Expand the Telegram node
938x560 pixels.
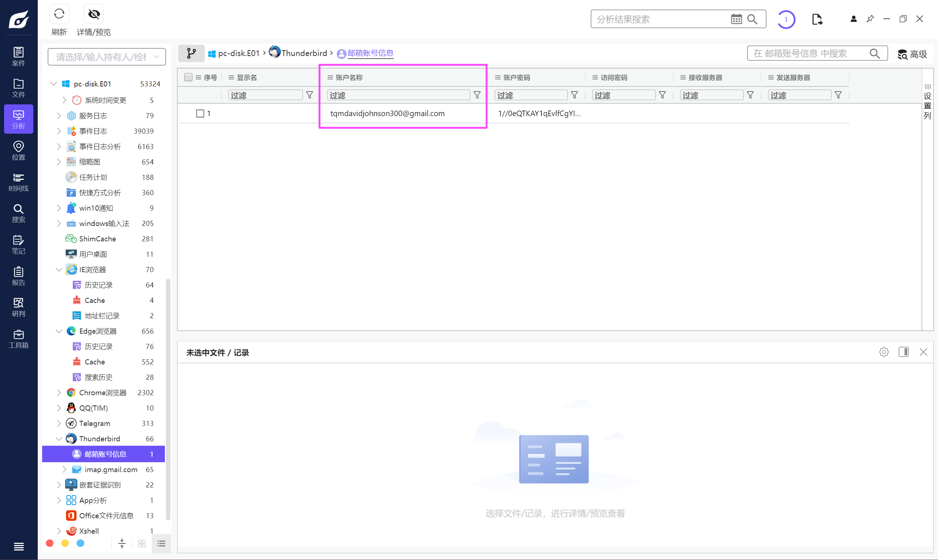click(x=59, y=423)
